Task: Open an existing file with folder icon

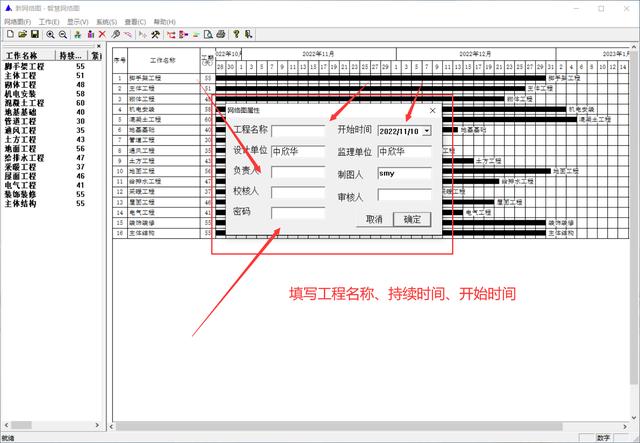Action: coord(22,35)
